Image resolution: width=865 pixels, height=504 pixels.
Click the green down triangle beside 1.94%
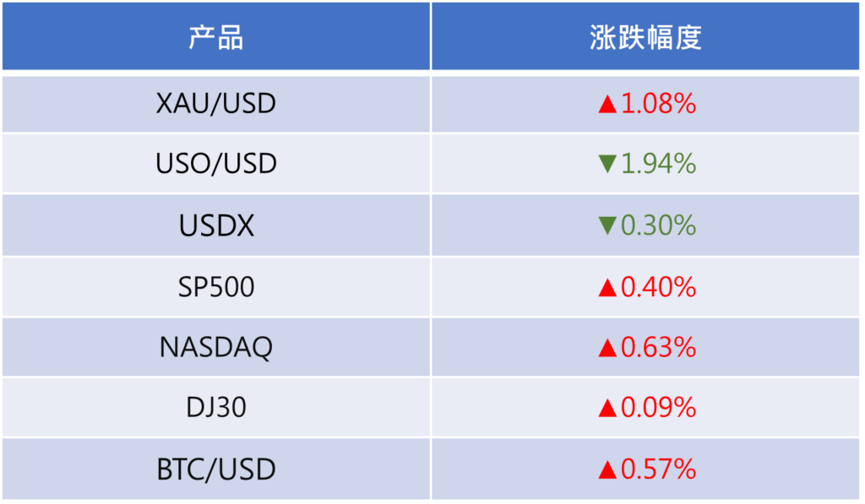click(607, 165)
